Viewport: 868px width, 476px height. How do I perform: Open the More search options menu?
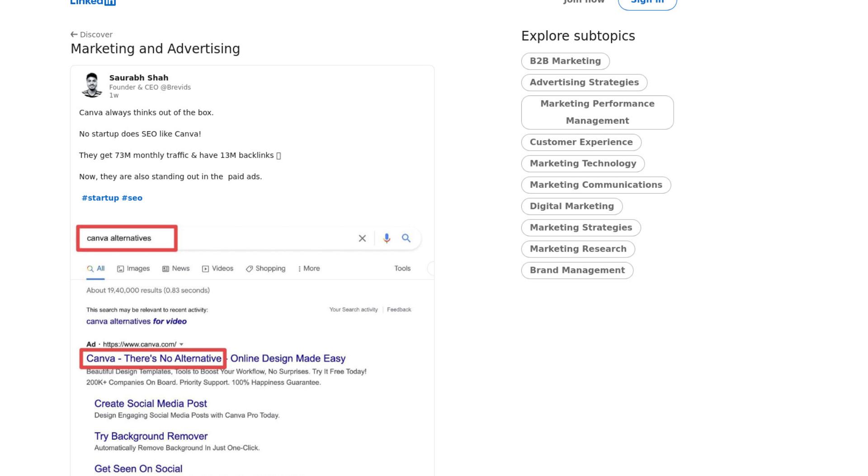point(309,268)
